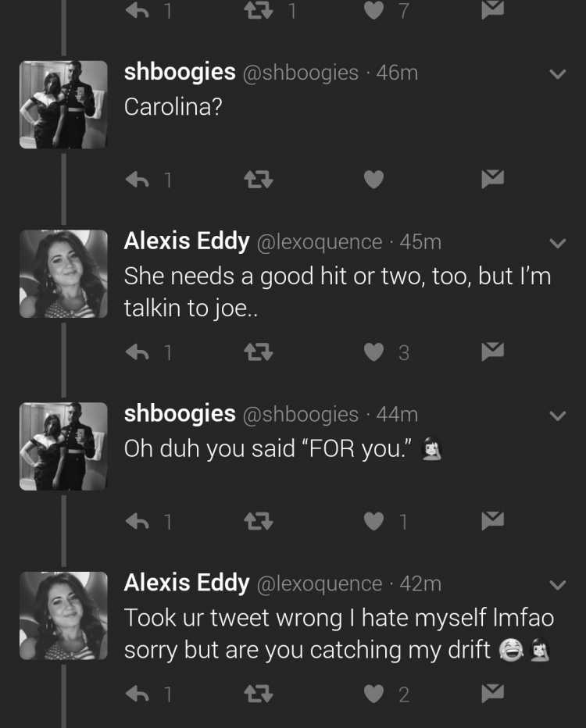Retweet the "Carolina?" tweet
The width and height of the screenshot is (586, 728).
(259, 180)
